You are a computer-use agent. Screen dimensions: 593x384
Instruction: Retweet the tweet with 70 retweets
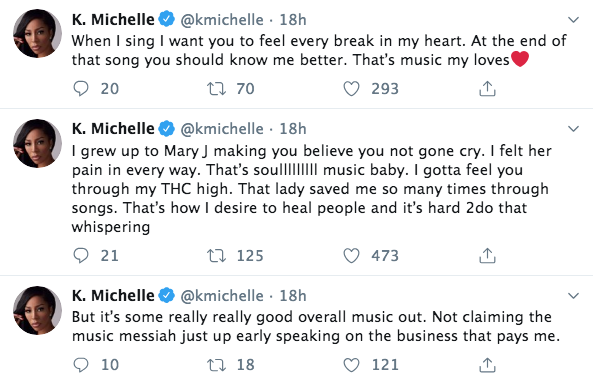tap(216, 89)
